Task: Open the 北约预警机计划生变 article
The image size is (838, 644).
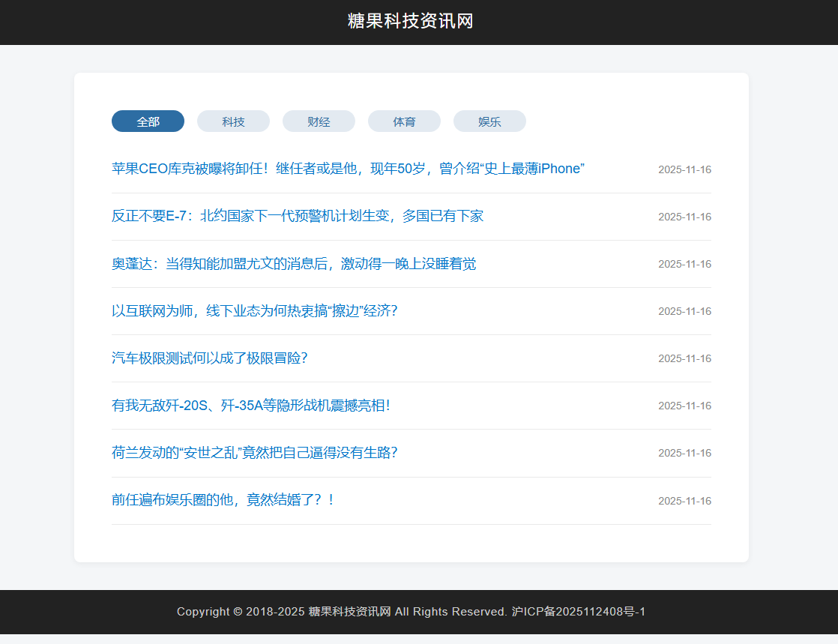Action: [x=298, y=216]
